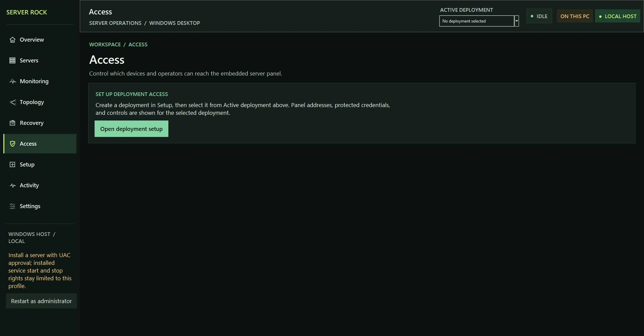Go to the Servers section label
The height and width of the screenshot is (336, 644).
click(29, 60)
